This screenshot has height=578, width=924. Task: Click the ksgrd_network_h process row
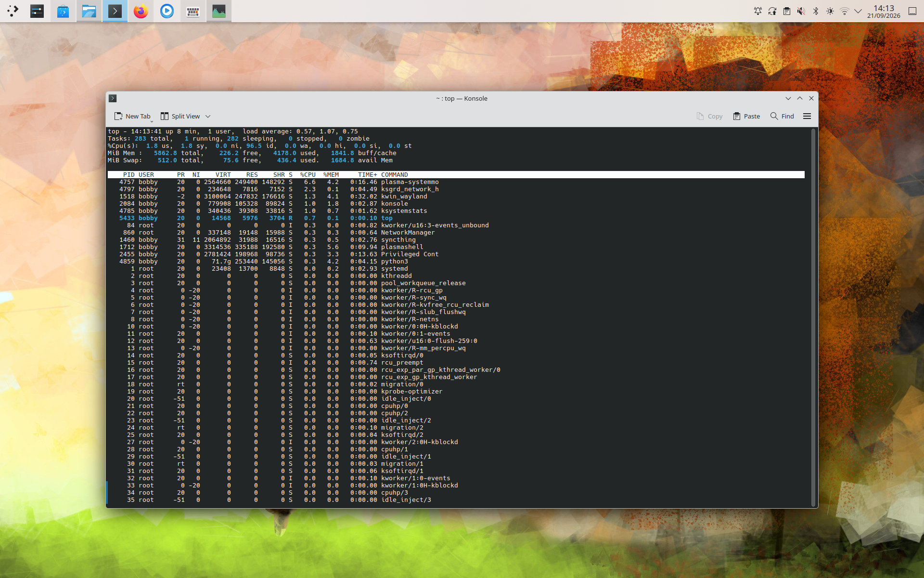pyautogui.click(x=456, y=189)
